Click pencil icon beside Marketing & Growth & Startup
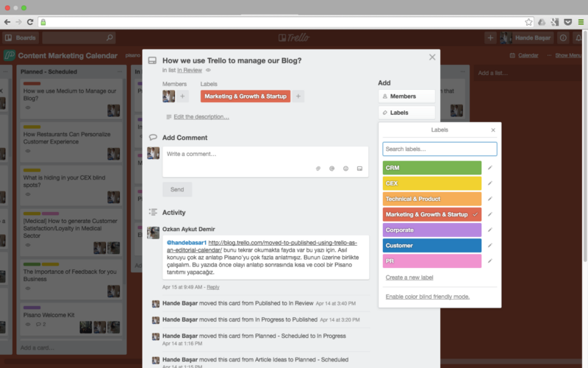Screen dimensions: 588x368 pos(490,214)
